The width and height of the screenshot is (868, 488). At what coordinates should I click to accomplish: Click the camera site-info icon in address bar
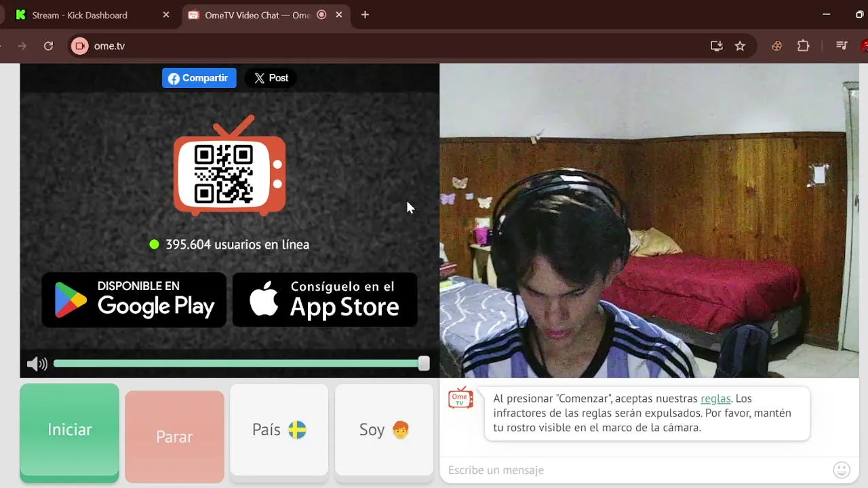point(80,46)
